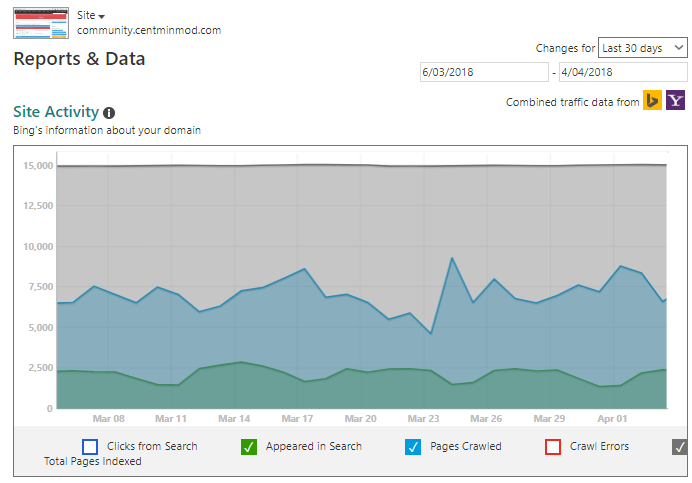
Task: Click the start date field 6/03/2018
Action: 484,72
